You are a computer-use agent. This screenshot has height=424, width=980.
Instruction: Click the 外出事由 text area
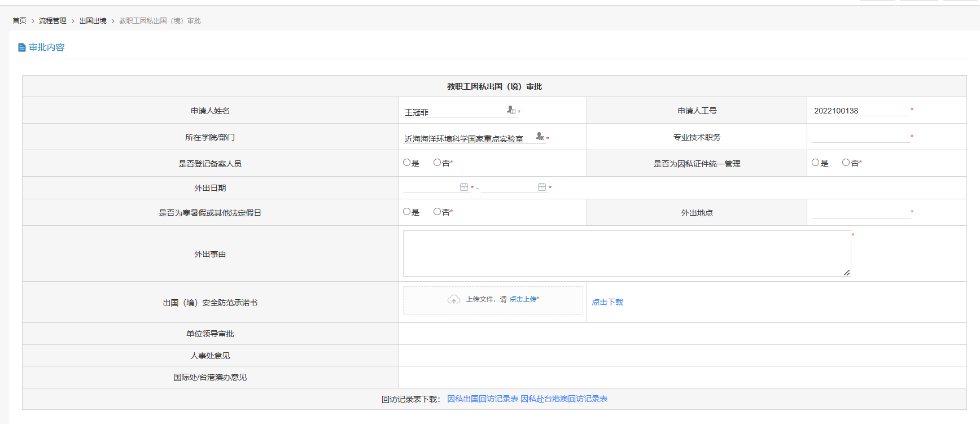click(627, 253)
